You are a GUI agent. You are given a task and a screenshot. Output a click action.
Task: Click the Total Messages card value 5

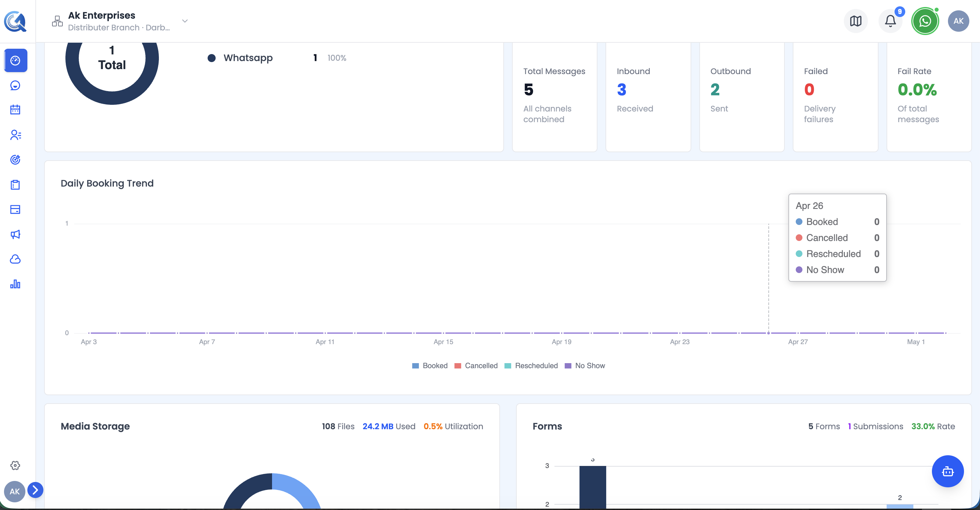click(528, 90)
